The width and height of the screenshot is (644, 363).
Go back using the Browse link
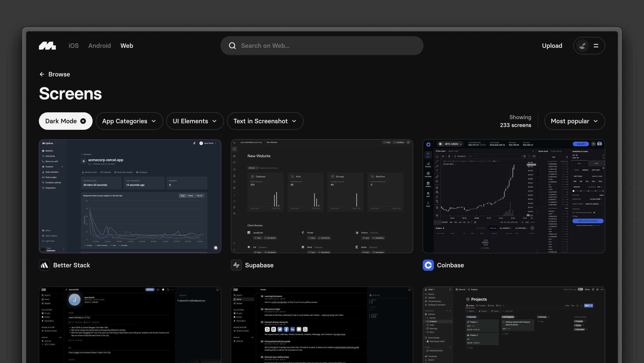coord(59,74)
